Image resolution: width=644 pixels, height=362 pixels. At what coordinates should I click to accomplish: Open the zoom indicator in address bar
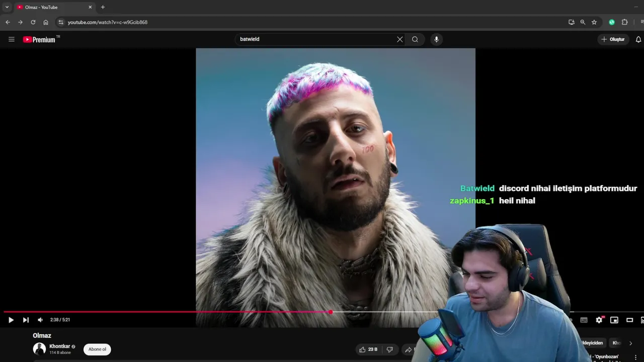tap(583, 22)
